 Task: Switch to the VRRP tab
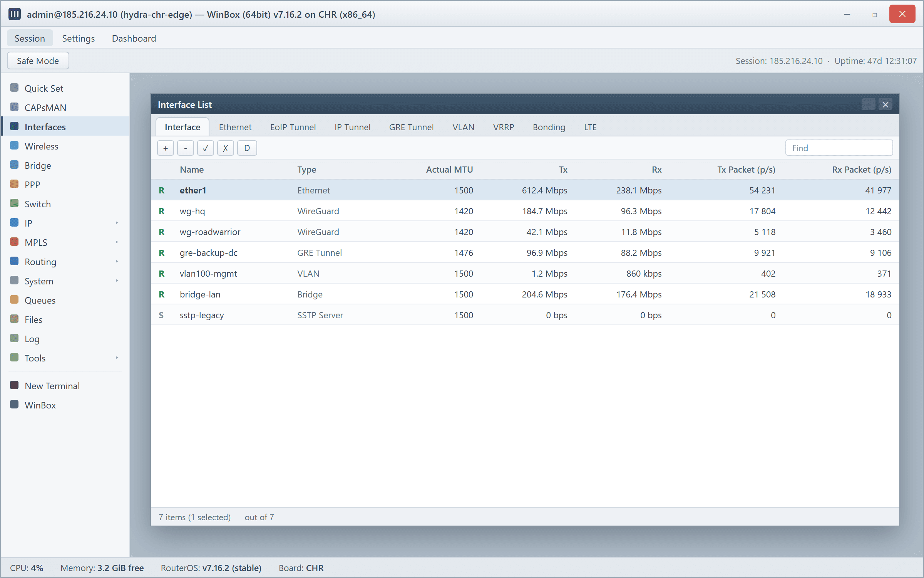tap(504, 127)
